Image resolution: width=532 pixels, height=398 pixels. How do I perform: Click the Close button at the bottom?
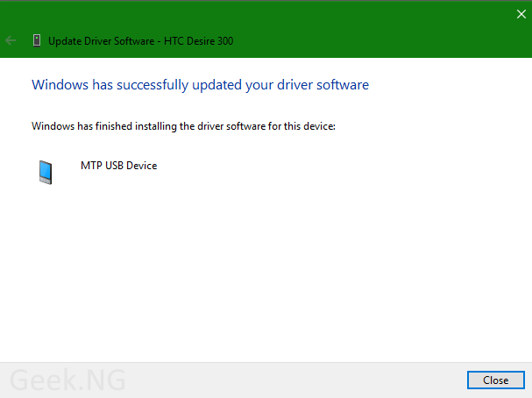pyautogui.click(x=496, y=380)
